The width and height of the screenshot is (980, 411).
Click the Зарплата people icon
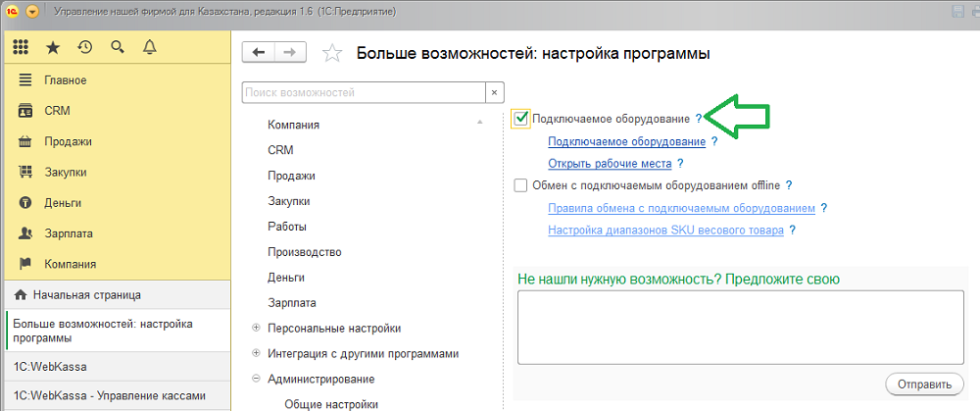(x=25, y=233)
